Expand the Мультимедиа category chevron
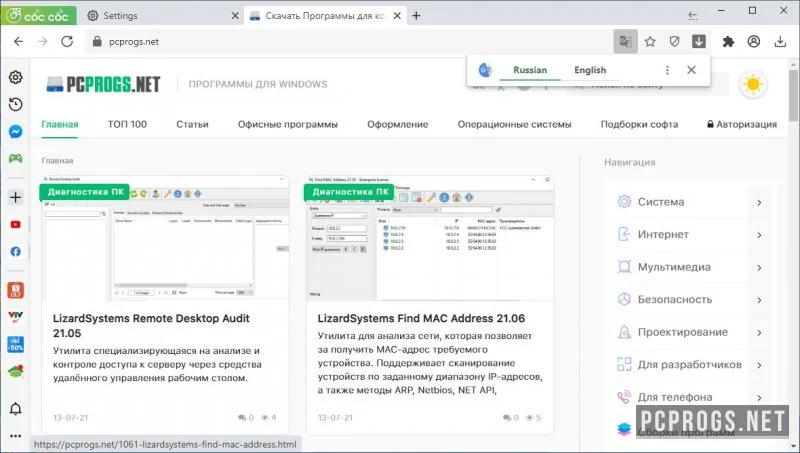The height and width of the screenshot is (453, 800). pyautogui.click(x=759, y=267)
